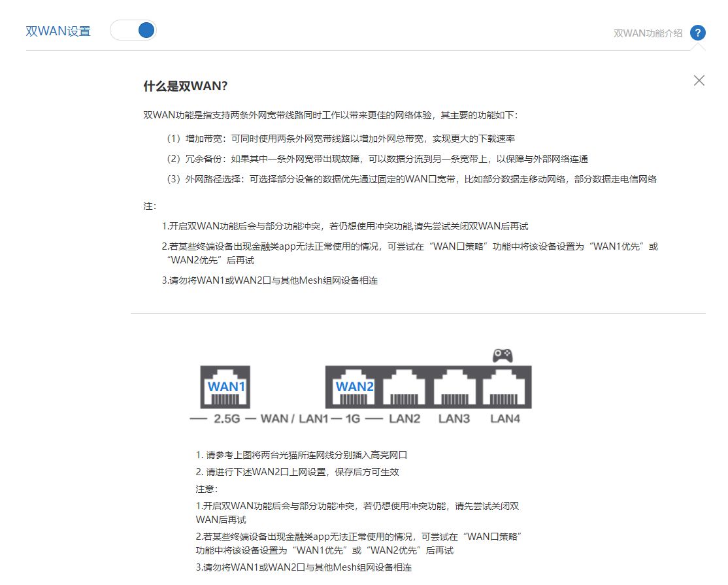
Task: Click the 什么是双WAN? heading
Action: point(185,86)
